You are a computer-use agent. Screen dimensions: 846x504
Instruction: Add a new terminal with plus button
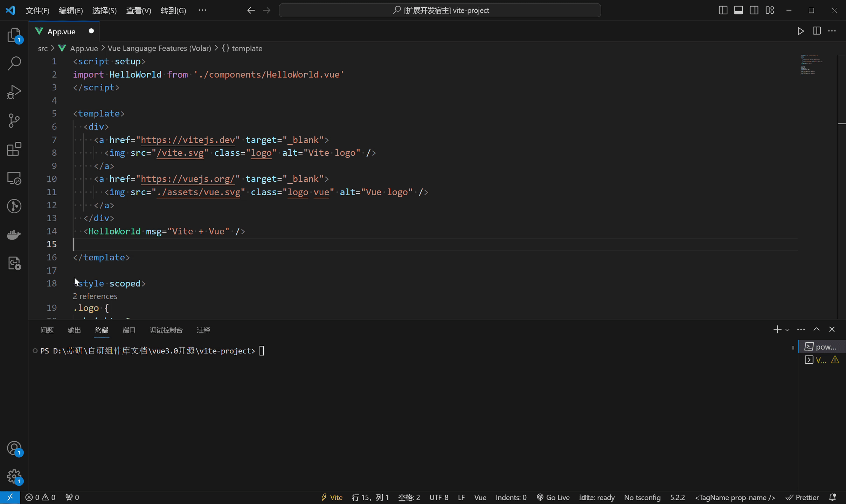tap(777, 329)
